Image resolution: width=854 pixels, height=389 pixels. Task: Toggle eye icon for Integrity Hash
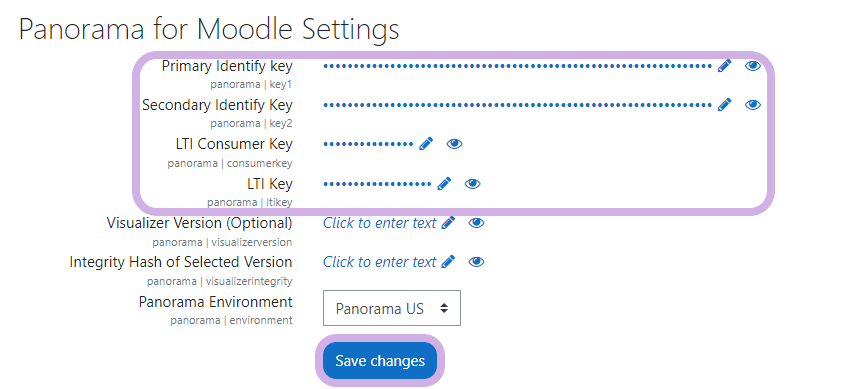[477, 262]
